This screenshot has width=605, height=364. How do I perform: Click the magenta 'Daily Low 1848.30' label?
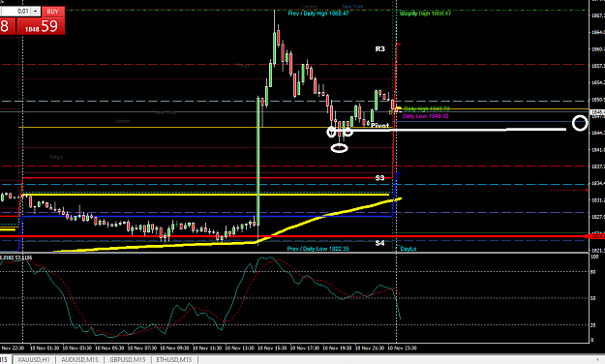click(425, 116)
